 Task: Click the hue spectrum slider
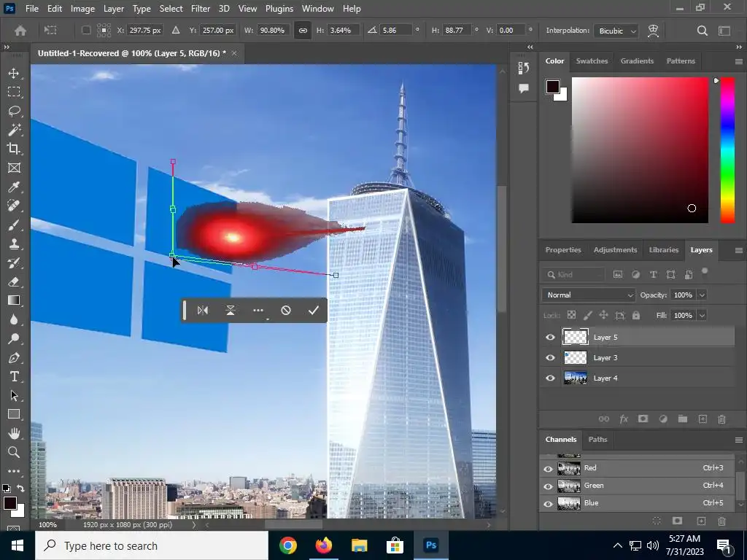tap(727, 150)
